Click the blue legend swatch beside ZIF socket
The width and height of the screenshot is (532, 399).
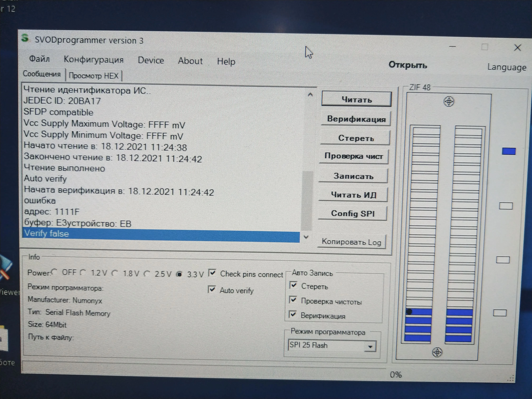(509, 151)
